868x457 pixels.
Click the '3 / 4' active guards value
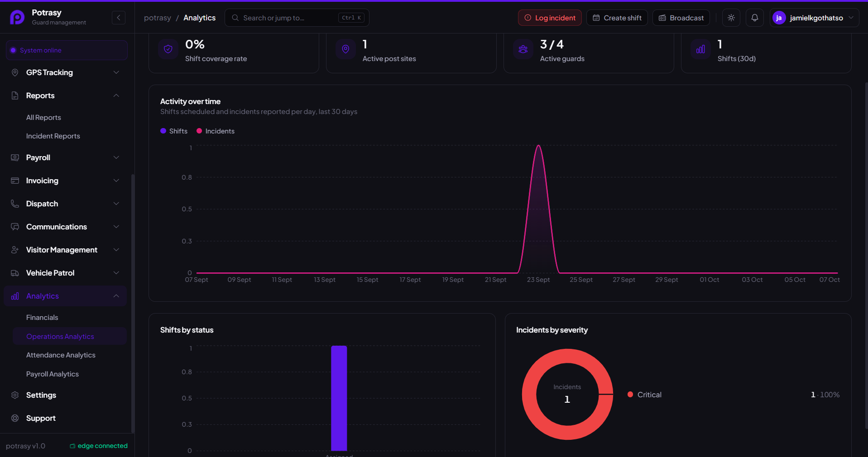(551, 44)
